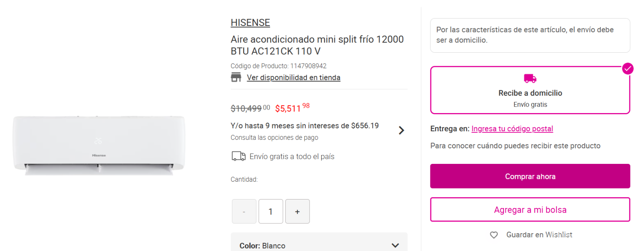This screenshot has height=251, width=644.
Task: Click the quantity input field
Action: [271, 211]
